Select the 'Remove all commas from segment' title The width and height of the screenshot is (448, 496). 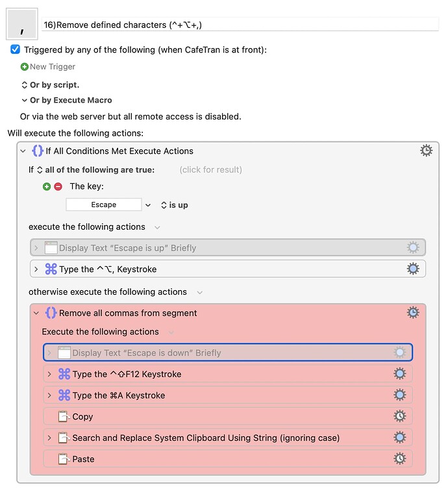(x=128, y=313)
